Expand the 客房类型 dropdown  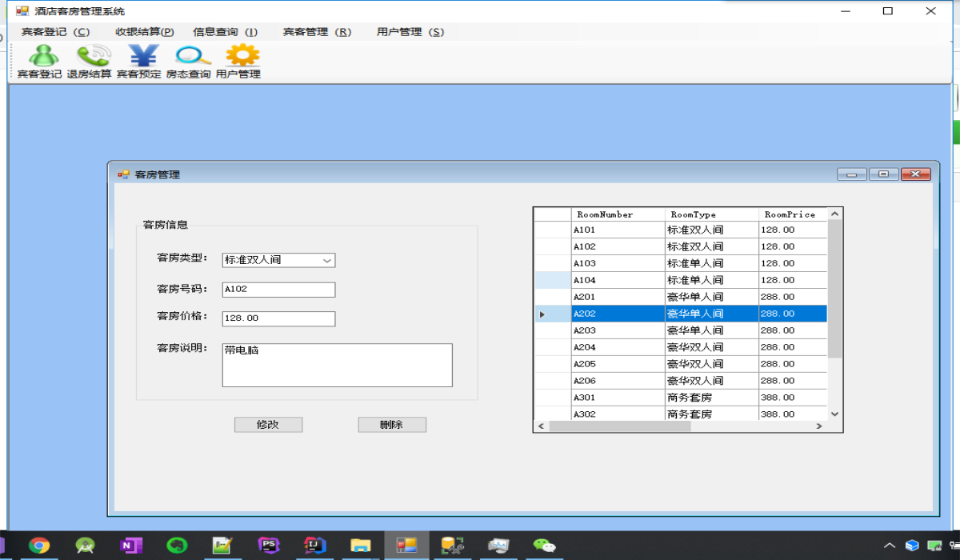coord(326,260)
